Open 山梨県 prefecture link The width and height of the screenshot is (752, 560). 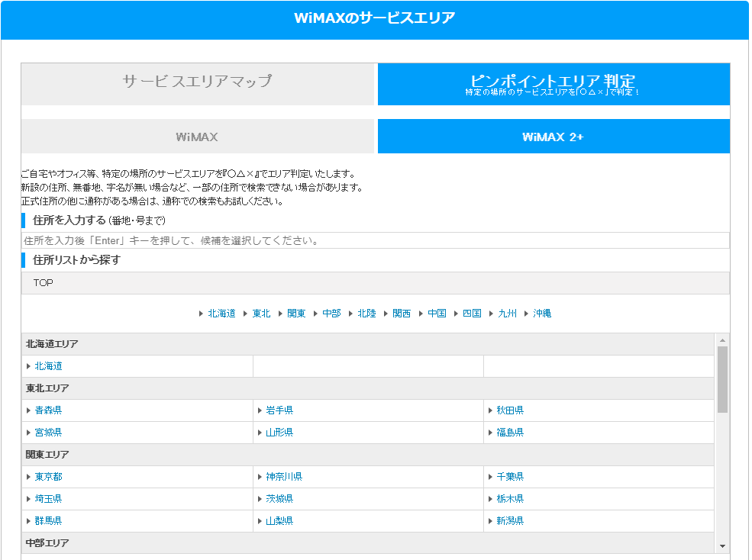(x=279, y=520)
